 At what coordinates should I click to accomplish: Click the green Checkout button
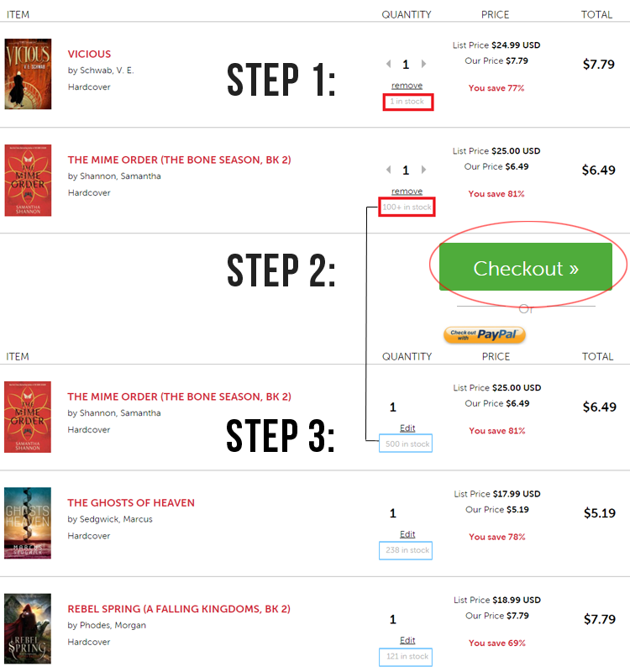525,268
